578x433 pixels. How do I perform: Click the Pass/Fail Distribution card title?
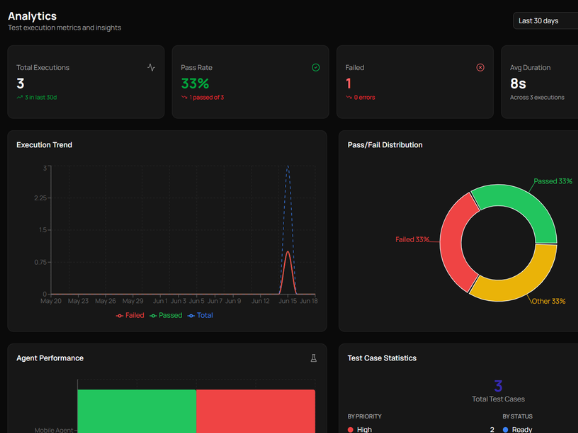tap(385, 145)
